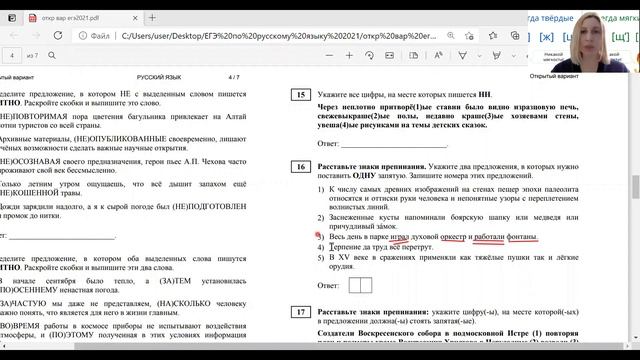640x360 pixels.
Task: Click sentence 5 'В XV веке в сражениях'
Action: coord(453,262)
